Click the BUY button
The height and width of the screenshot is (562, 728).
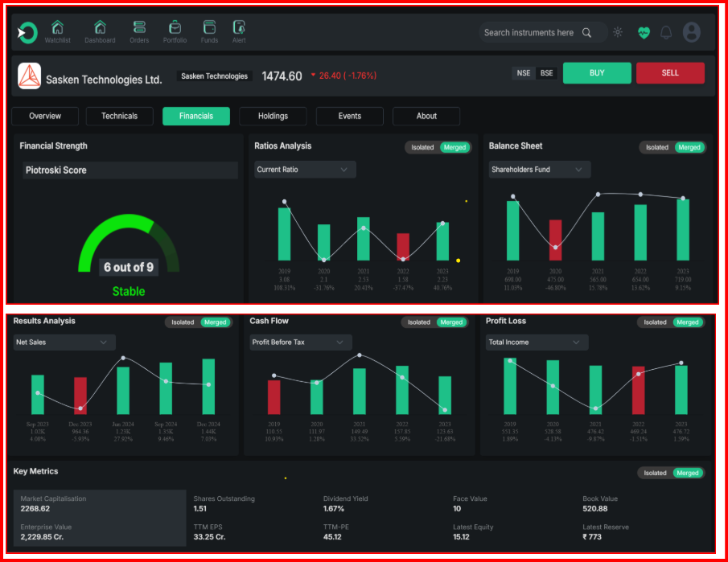(597, 73)
